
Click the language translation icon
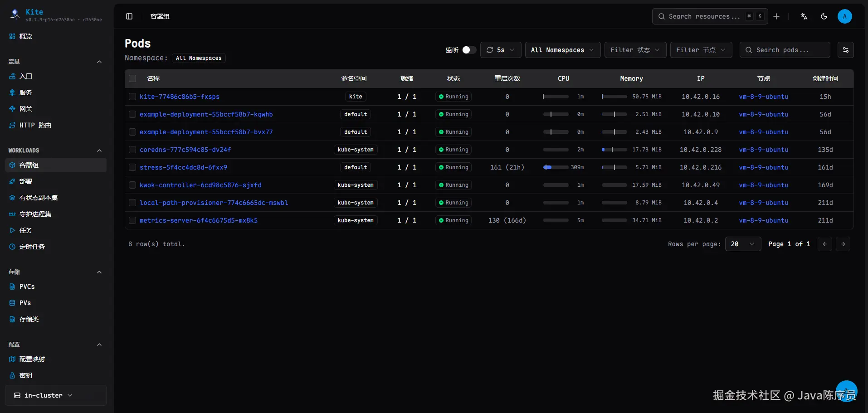click(804, 16)
